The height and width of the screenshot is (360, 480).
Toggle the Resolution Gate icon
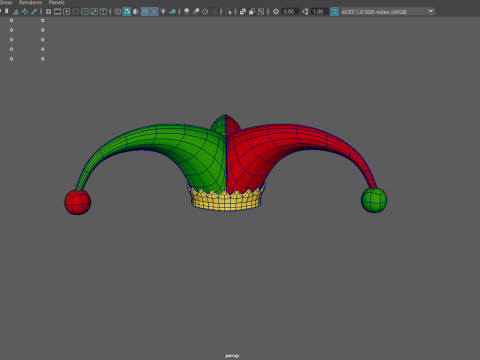coord(67,12)
